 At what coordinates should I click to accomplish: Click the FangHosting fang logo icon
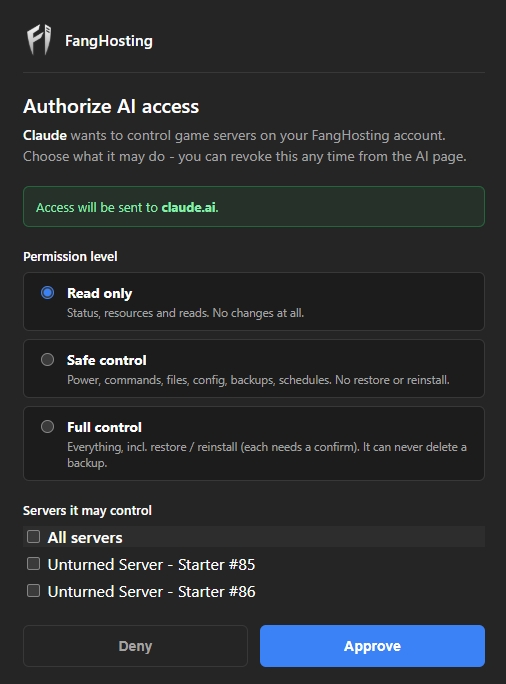(39, 40)
